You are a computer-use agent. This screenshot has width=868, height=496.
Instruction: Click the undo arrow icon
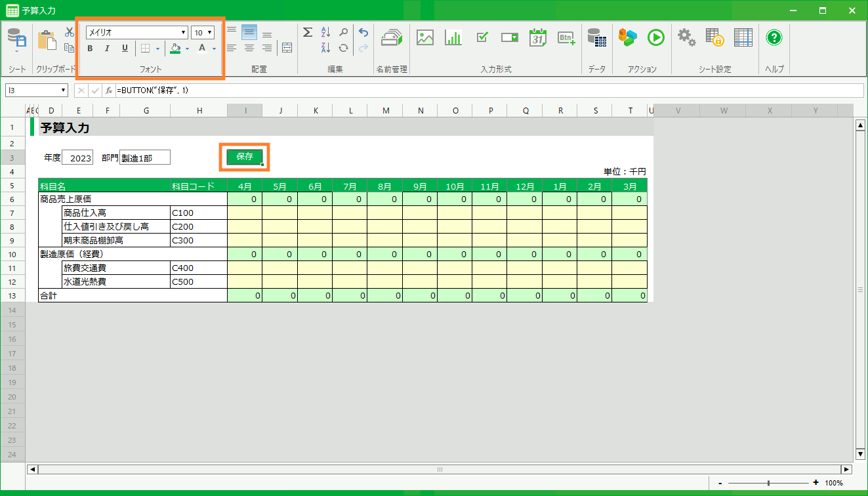[x=363, y=32]
